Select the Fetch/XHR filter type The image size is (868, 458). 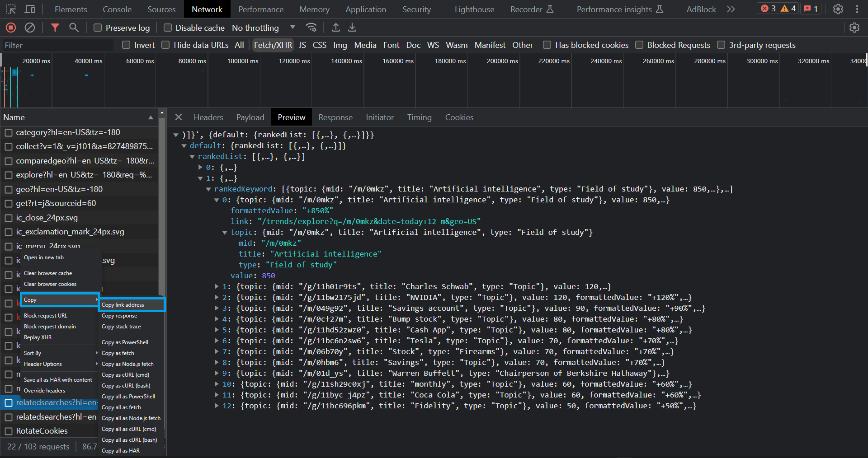tap(273, 45)
